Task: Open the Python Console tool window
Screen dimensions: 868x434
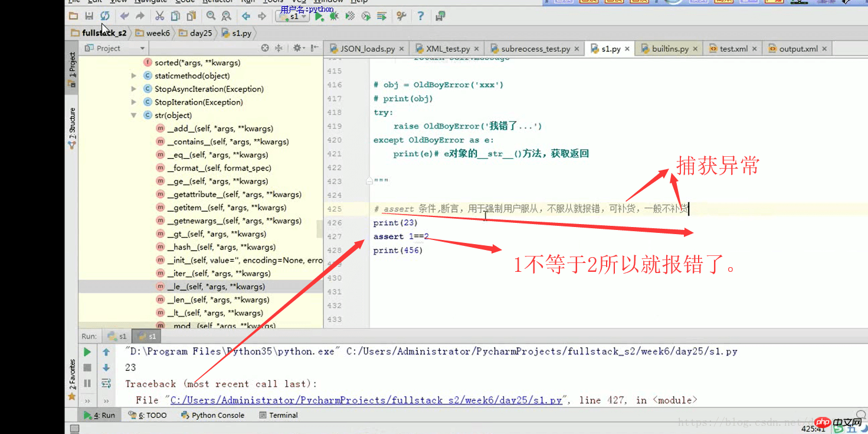Action: (212, 415)
